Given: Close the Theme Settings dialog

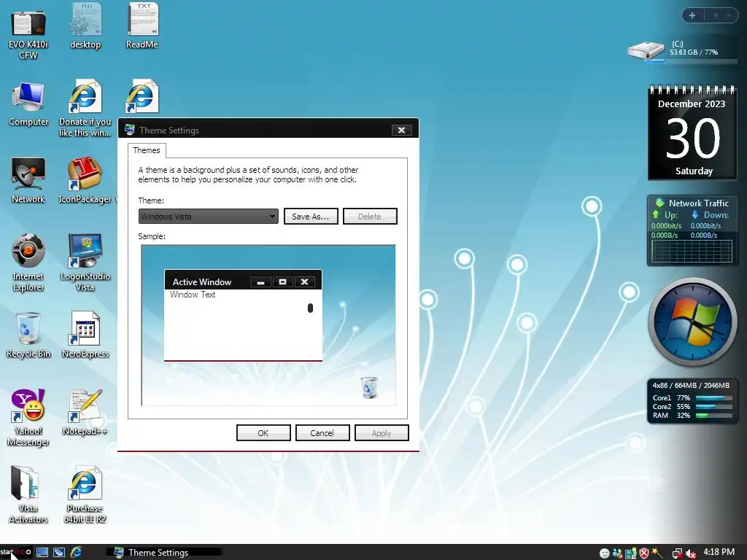Looking at the screenshot, I should [402, 130].
